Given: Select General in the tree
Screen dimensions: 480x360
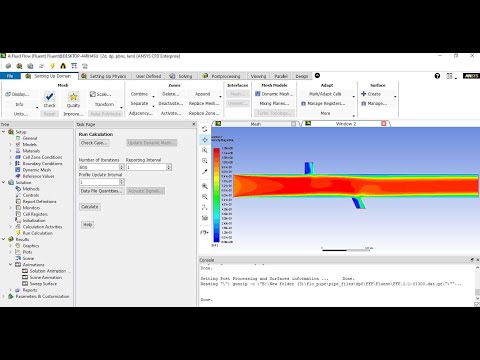Looking at the screenshot, I should [30, 138].
